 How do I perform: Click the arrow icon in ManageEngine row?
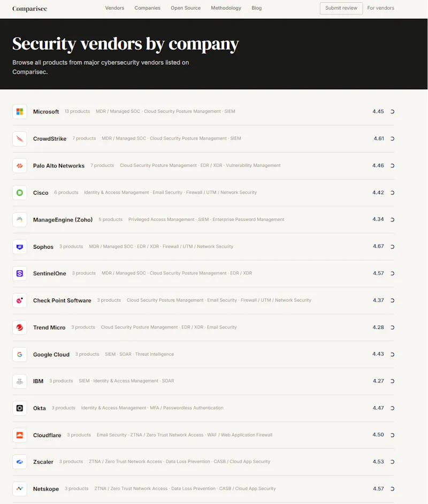click(x=392, y=219)
